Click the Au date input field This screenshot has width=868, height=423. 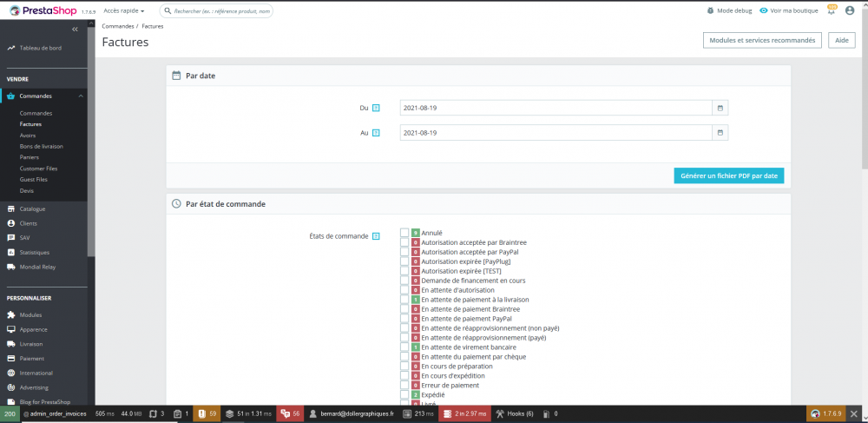pyautogui.click(x=556, y=133)
